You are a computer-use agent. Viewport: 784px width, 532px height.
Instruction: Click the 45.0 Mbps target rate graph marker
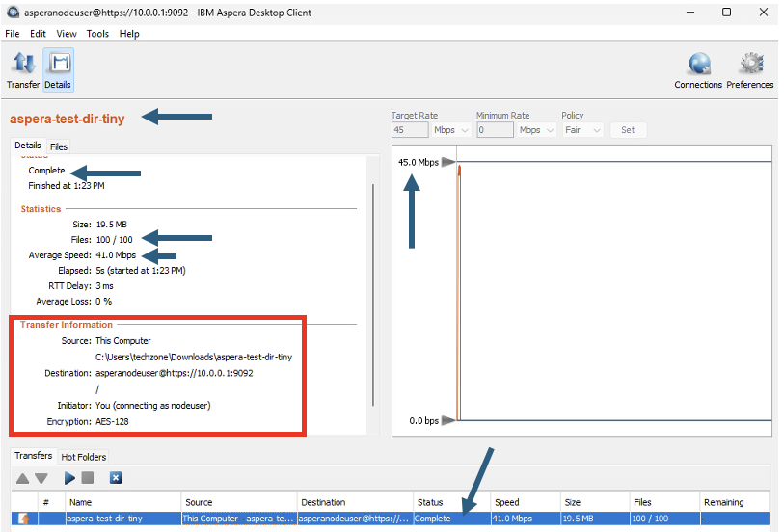pyautogui.click(x=448, y=162)
